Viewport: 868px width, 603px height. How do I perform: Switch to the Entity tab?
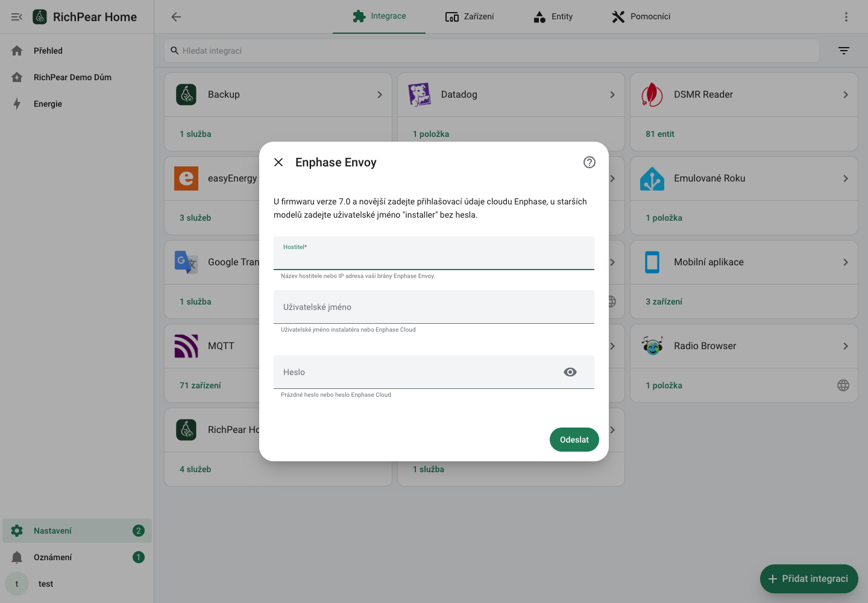[553, 16]
